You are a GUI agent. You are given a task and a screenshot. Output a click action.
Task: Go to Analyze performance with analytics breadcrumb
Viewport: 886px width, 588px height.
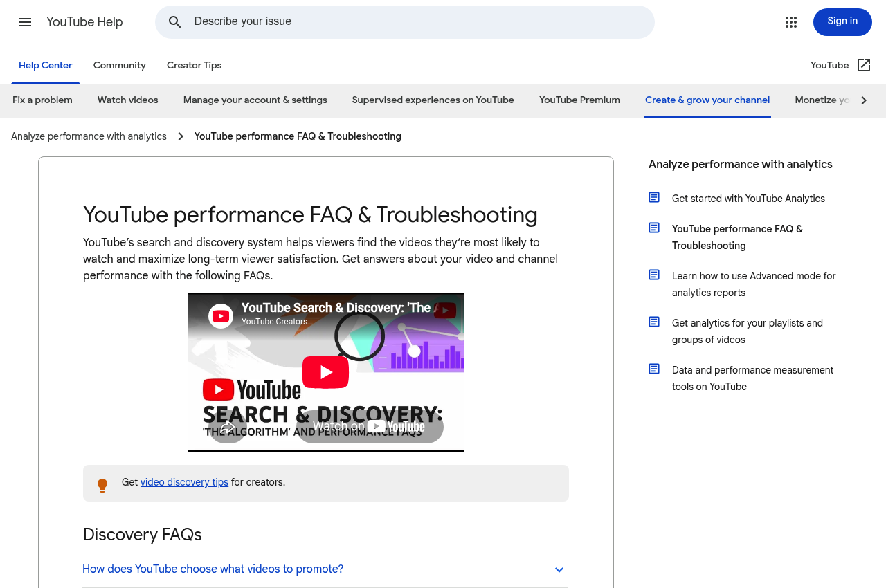tap(89, 136)
